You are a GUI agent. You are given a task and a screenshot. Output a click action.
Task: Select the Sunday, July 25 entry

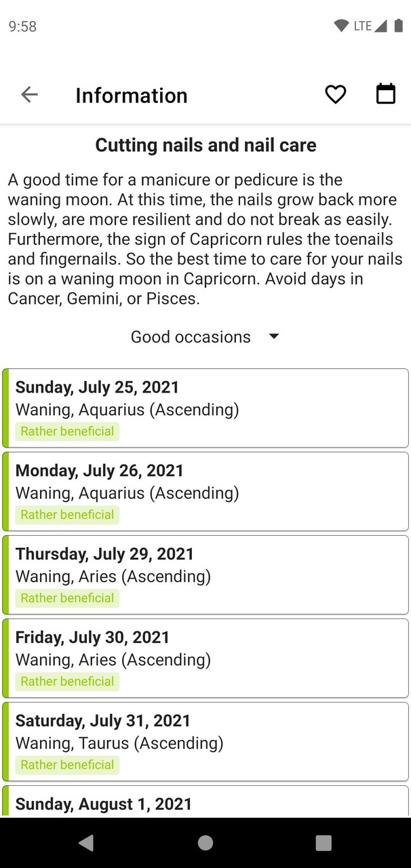tap(206, 408)
